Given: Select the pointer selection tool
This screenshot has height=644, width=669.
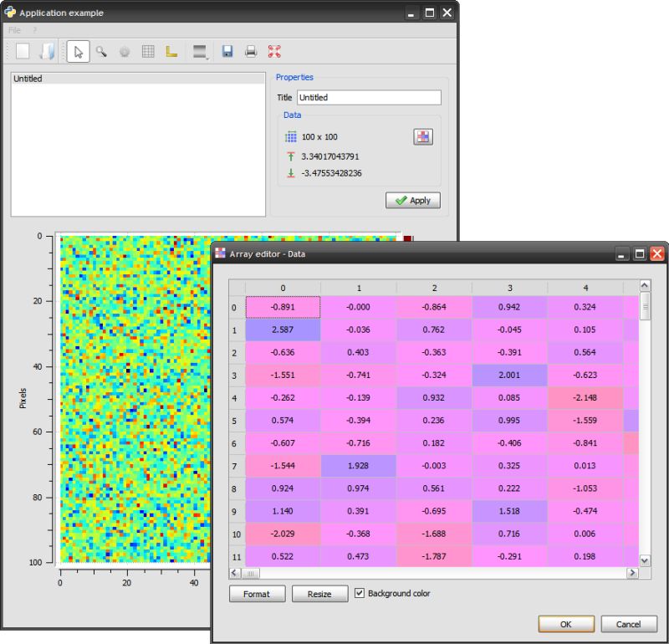Looking at the screenshot, I should click(x=76, y=51).
